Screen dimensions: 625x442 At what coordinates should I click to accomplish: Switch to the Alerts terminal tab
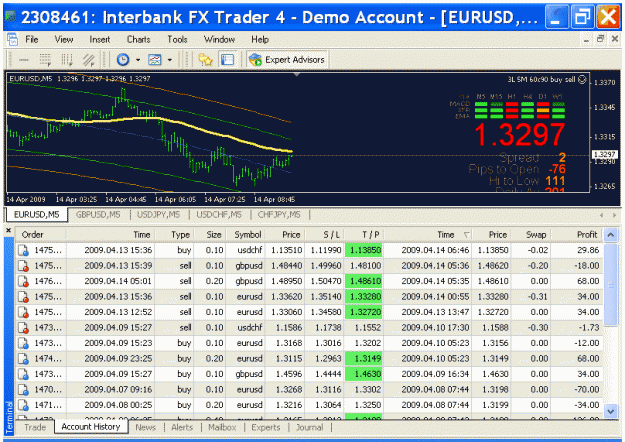(x=182, y=427)
